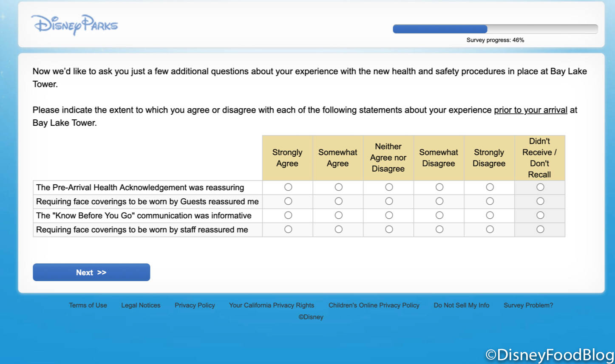This screenshot has width=615, height=364.
Task: Open the Legal Notices link
Action: point(141,305)
